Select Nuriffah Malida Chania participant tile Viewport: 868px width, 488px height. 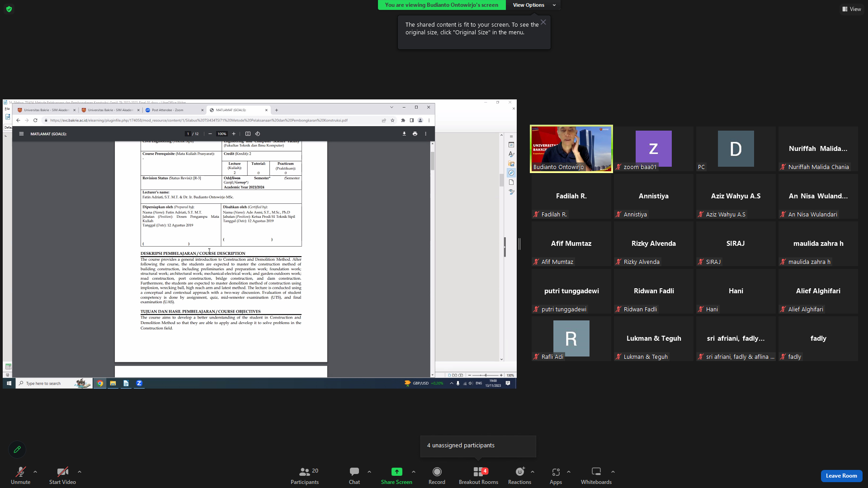818,149
